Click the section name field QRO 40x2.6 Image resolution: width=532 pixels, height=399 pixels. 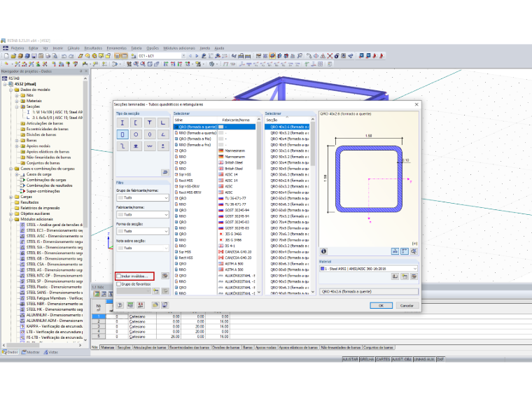(368, 292)
